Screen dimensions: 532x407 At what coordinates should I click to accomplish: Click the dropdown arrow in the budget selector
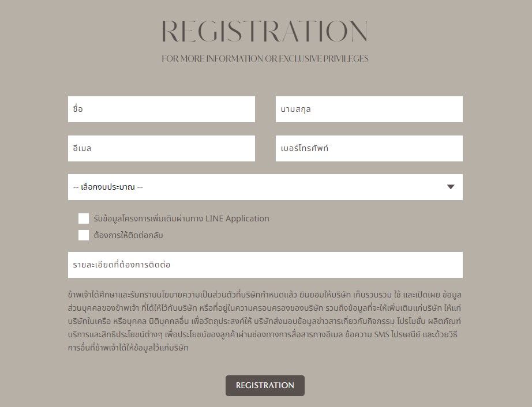click(x=451, y=187)
